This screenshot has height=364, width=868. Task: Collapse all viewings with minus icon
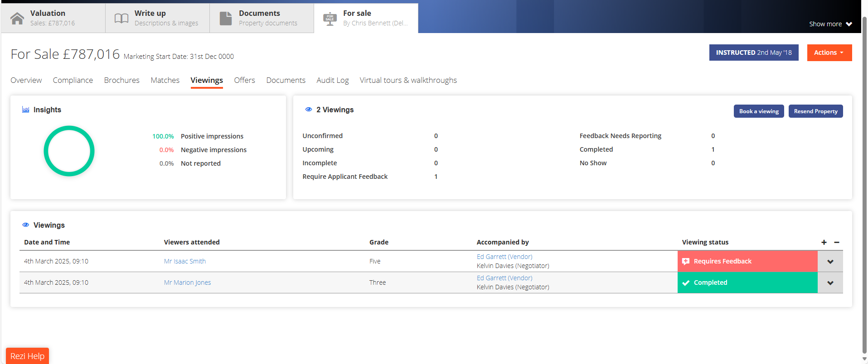coord(837,242)
